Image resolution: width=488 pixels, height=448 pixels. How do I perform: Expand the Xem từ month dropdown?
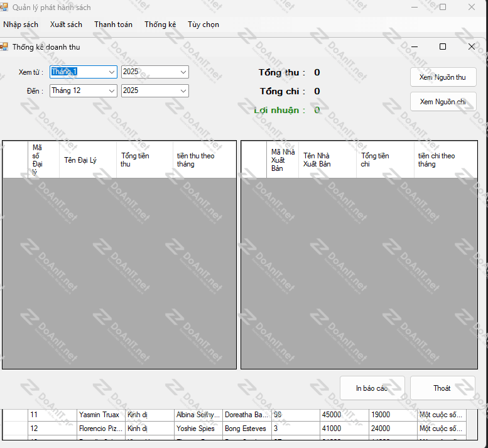(111, 72)
